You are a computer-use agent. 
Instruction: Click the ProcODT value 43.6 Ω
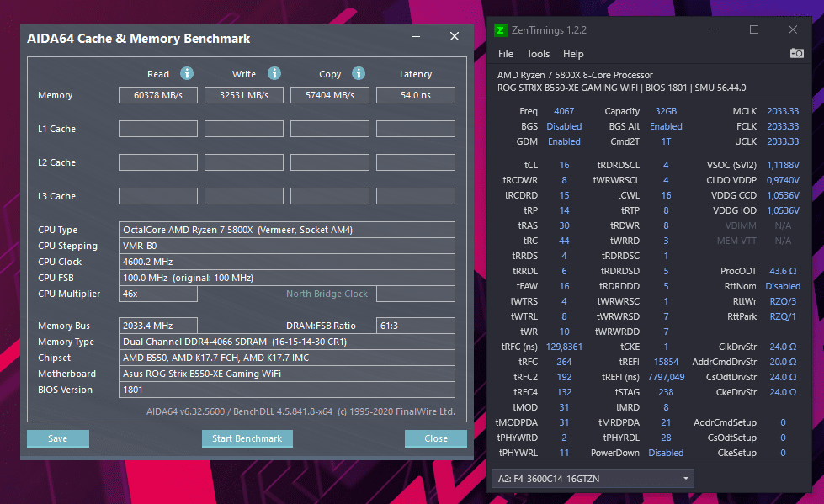pyautogui.click(x=783, y=271)
